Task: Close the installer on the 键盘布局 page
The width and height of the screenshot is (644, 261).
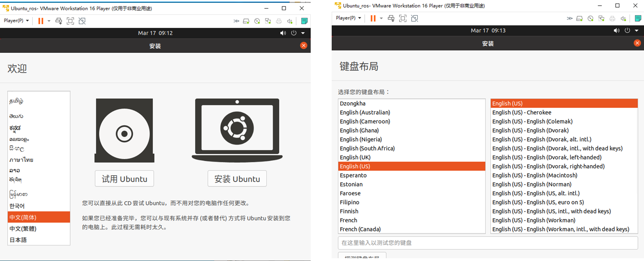Action: (x=637, y=43)
